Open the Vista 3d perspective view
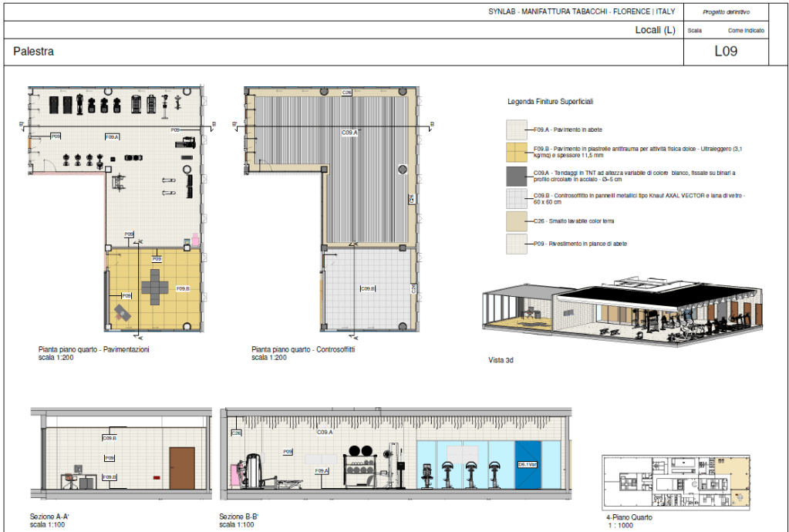Viewport: 789px width, 532px height. (x=622, y=311)
